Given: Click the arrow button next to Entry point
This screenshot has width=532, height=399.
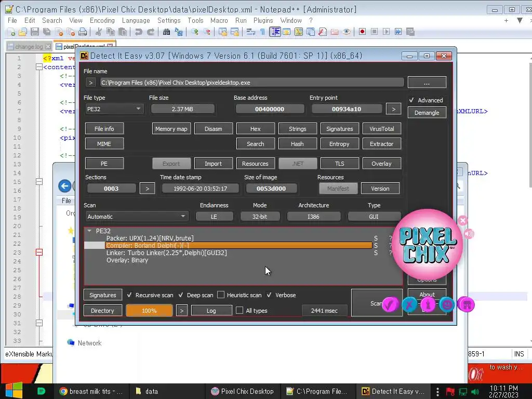Looking at the screenshot, I should 394,109.
